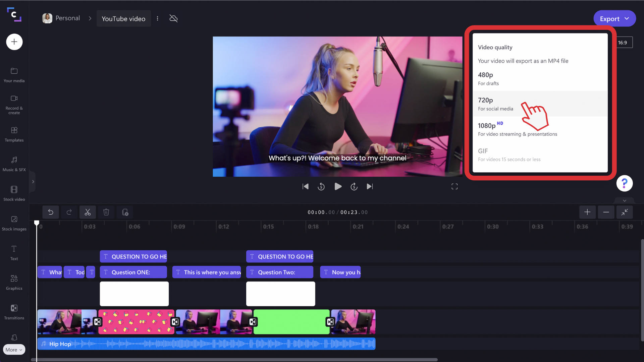644x362 pixels.
Task: Collapse the left media panel chevron
Action: click(x=33, y=181)
